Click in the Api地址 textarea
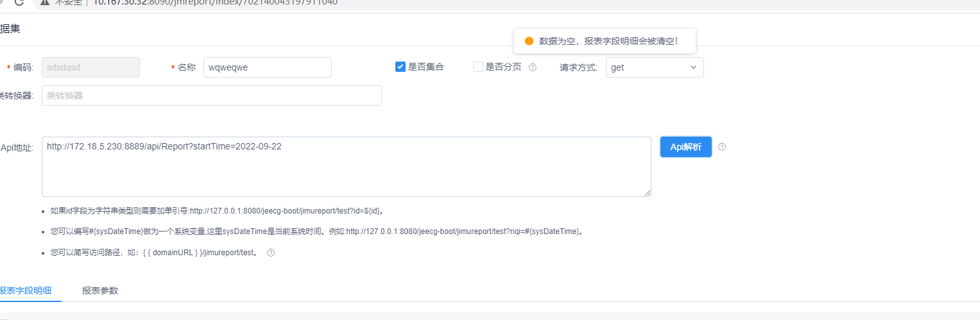The width and height of the screenshot is (980, 320). pyautogui.click(x=347, y=167)
